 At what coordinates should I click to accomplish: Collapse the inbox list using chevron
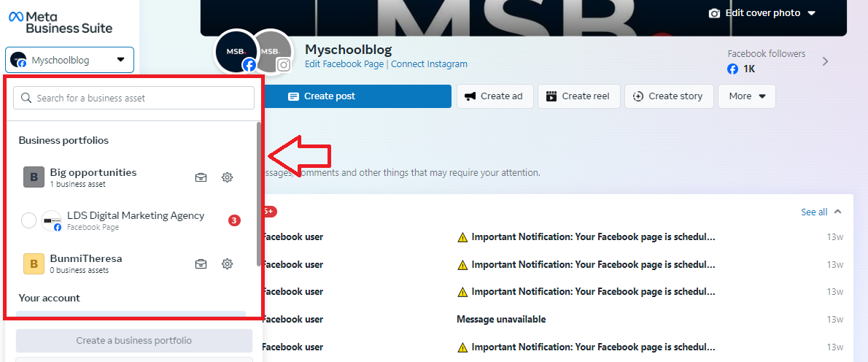point(837,212)
